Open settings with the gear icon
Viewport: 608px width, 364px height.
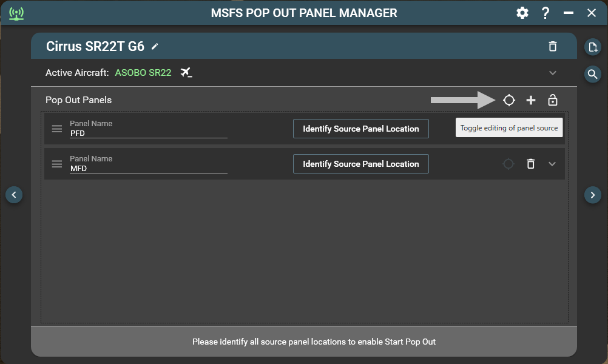tap(522, 13)
